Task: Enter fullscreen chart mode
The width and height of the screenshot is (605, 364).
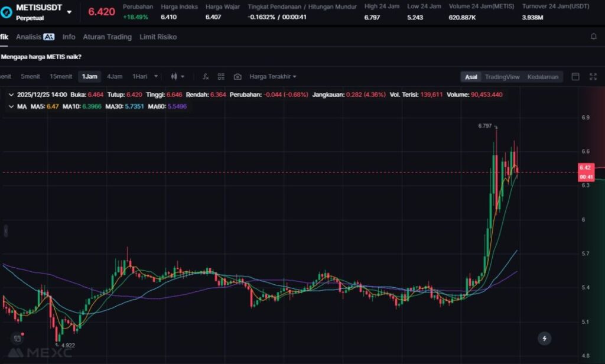Action: (593, 77)
